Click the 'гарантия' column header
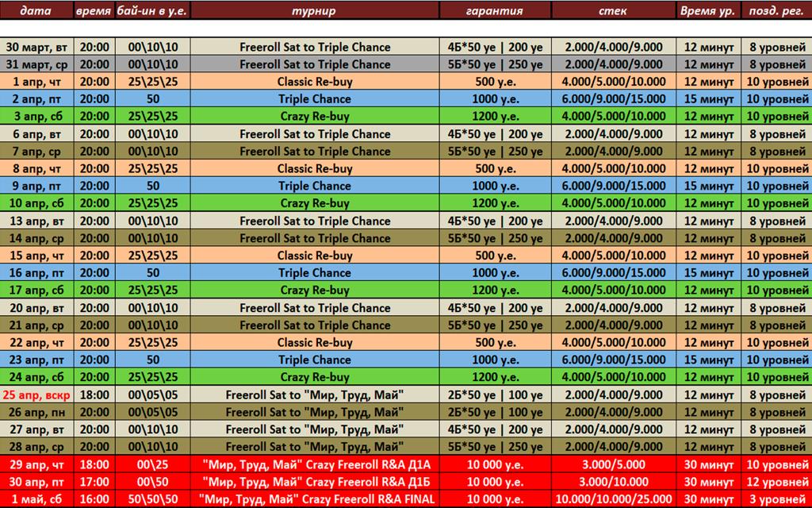Screen dimensions: 812x508 pos(495,10)
